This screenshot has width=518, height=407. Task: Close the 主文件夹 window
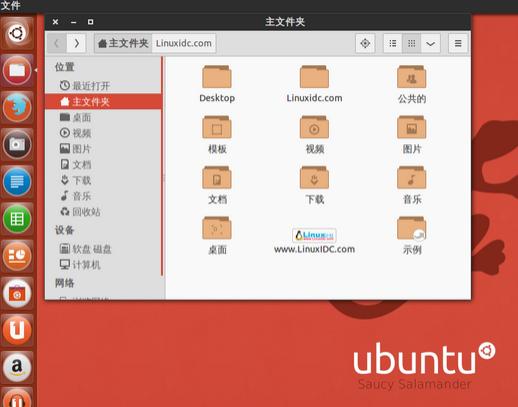pyautogui.click(x=56, y=22)
